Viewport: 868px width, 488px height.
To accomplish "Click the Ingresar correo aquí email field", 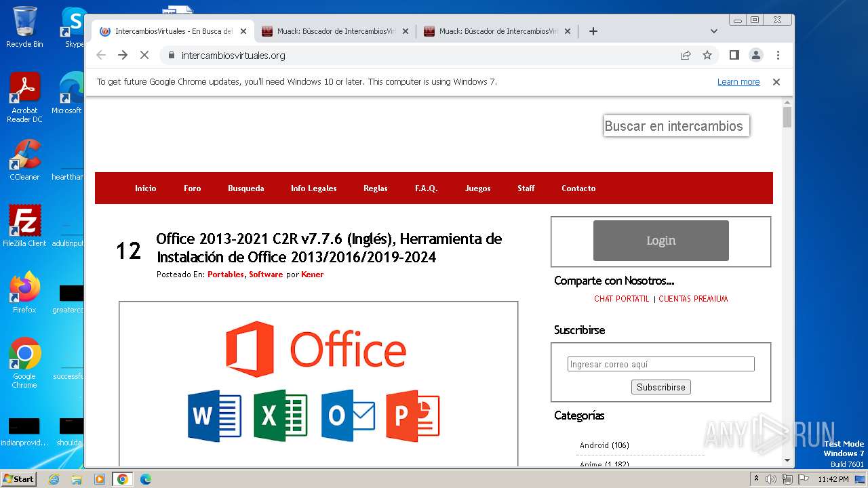I will pyautogui.click(x=661, y=364).
